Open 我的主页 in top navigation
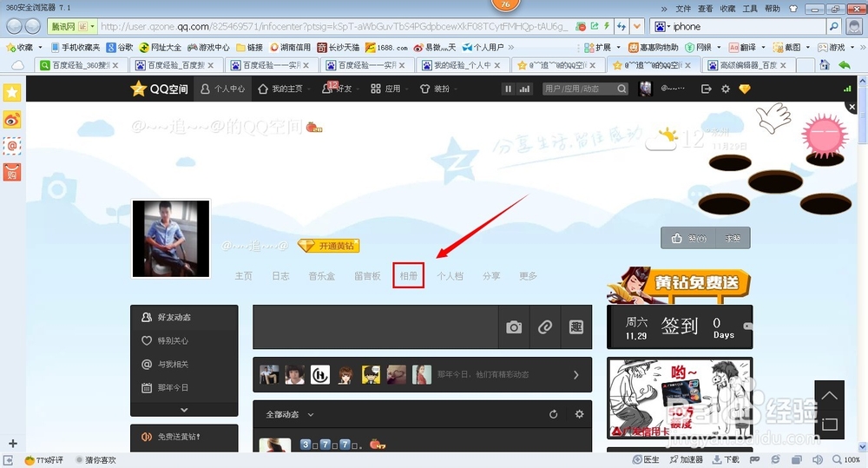Screen dimensions: 868x468 (280, 89)
